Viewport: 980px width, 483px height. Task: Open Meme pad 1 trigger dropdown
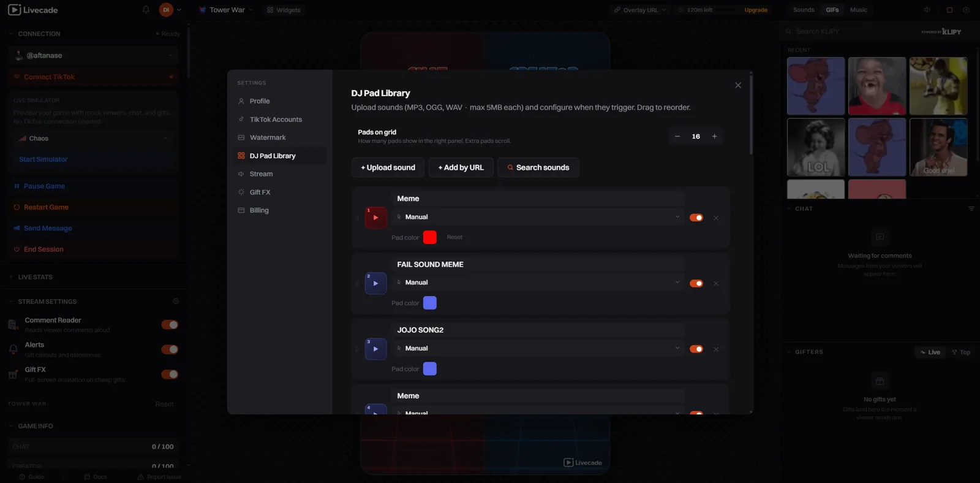538,217
